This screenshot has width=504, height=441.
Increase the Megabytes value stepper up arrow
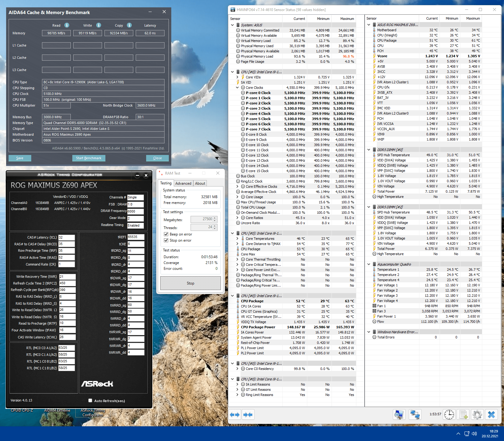tap(215, 218)
